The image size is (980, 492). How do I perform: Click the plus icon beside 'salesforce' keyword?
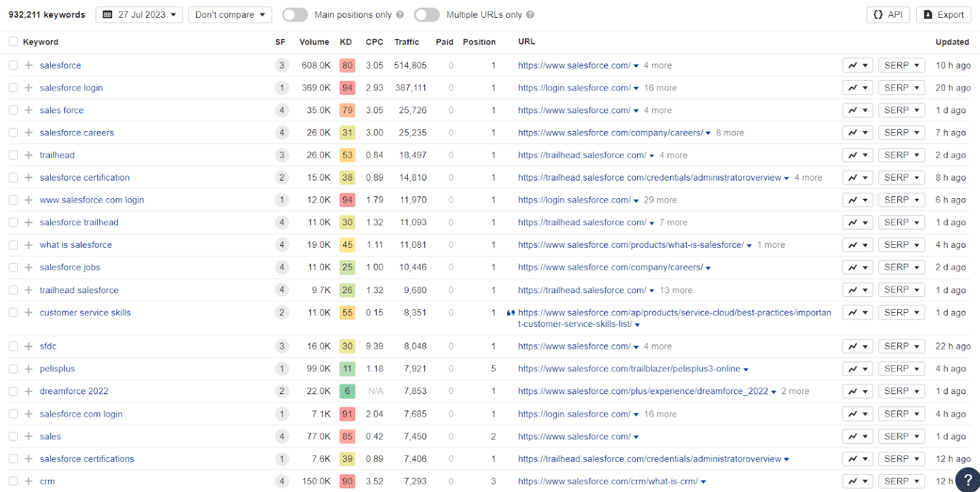pos(28,65)
